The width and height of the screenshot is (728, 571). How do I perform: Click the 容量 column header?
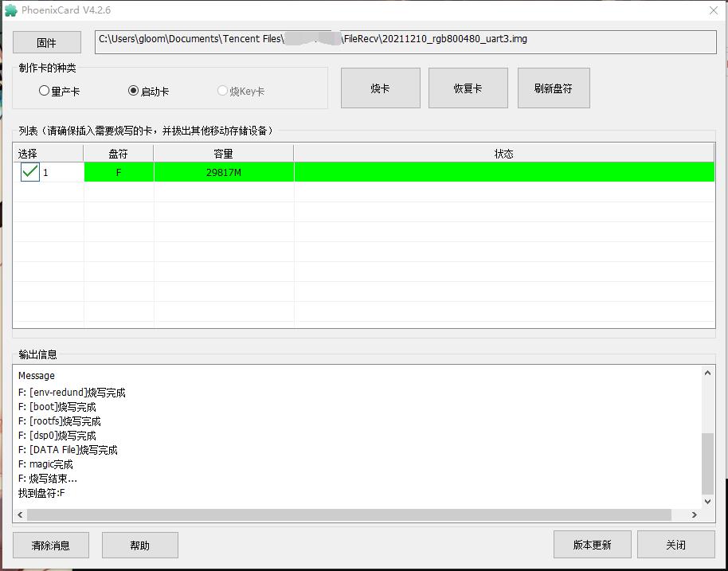[x=223, y=154]
